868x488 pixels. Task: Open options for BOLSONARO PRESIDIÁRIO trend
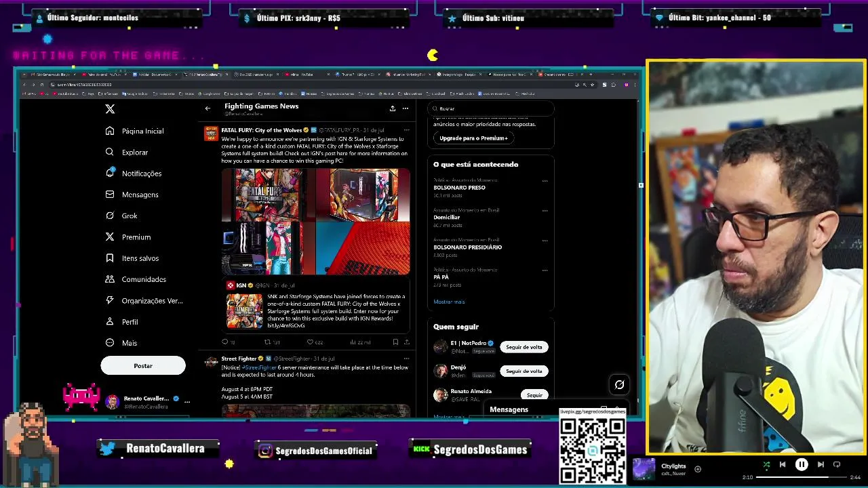545,241
